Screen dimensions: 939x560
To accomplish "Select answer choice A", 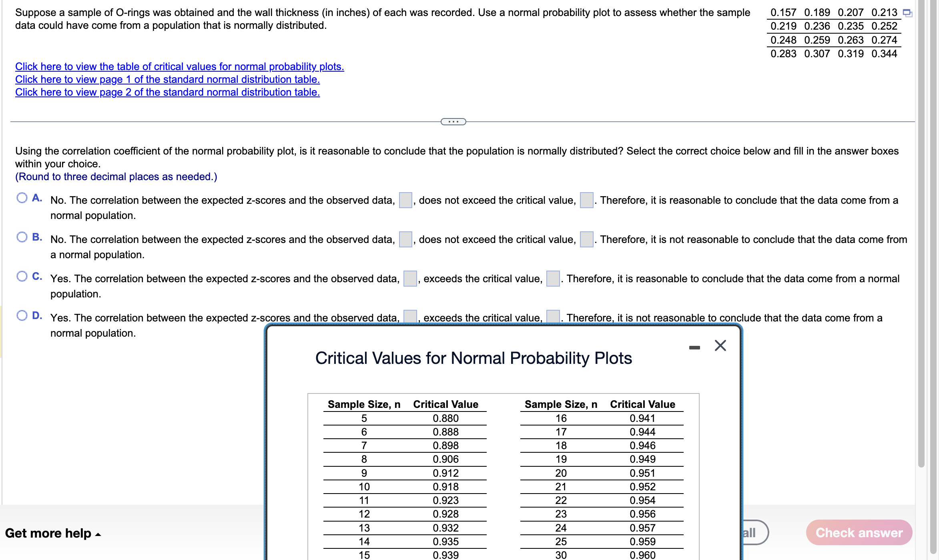I will click(x=22, y=198).
